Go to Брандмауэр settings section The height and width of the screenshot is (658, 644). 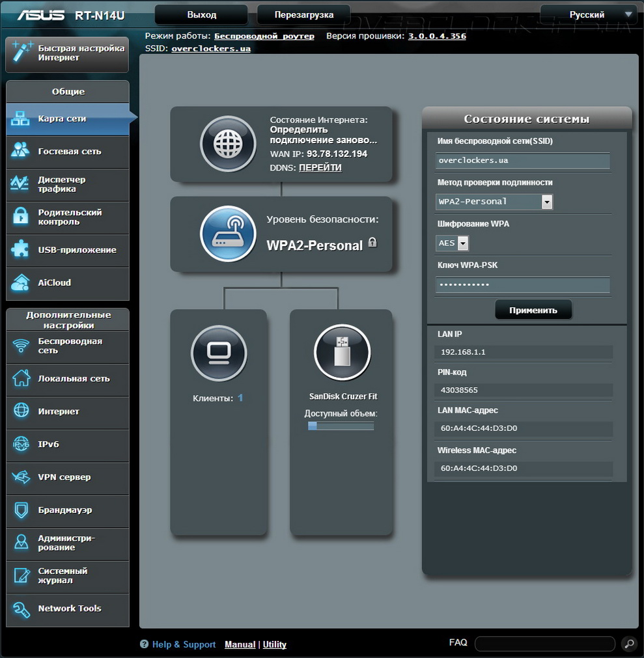[64, 510]
